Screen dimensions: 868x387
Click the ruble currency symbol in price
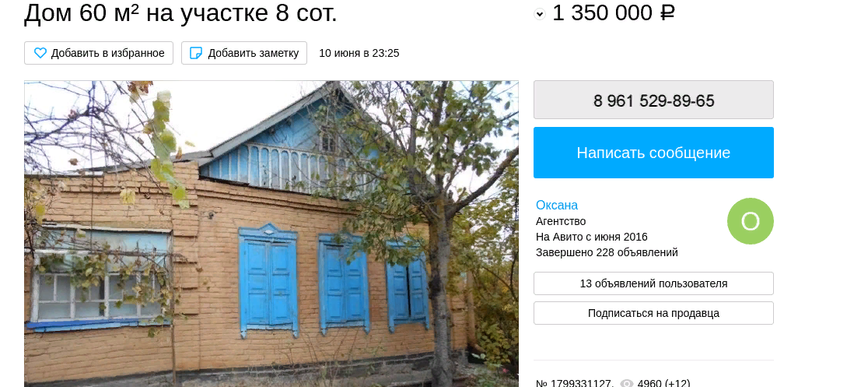coord(667,12)
